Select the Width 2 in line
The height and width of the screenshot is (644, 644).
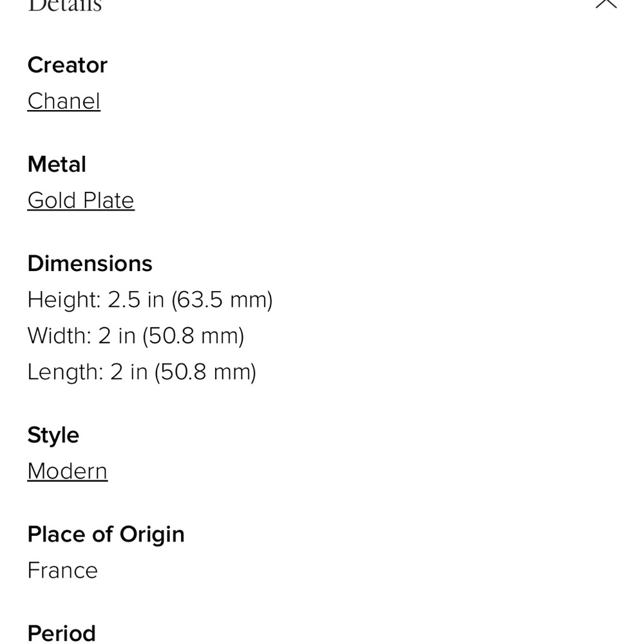click(x=136, y=336)
